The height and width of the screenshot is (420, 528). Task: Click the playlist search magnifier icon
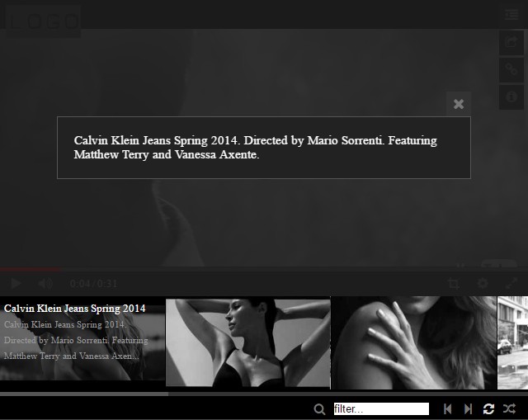[x=319, y=409]
